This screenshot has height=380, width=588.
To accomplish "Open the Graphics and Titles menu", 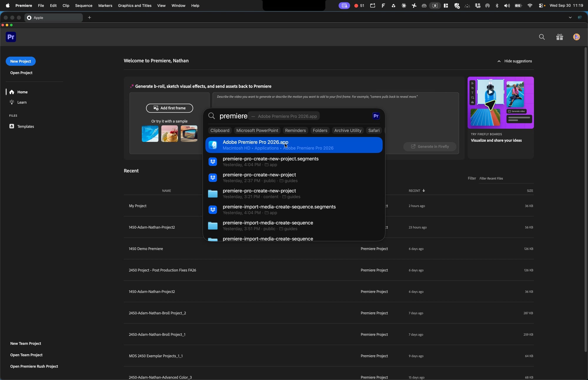I will pos(135,6).
